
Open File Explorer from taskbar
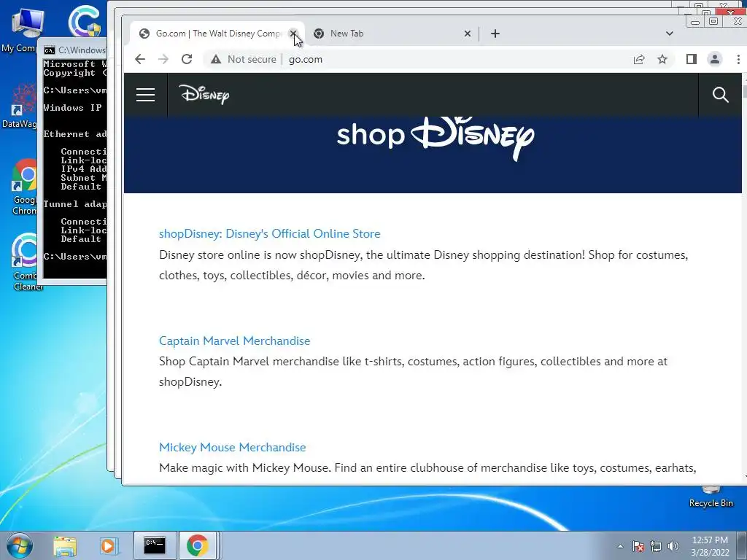65,545
